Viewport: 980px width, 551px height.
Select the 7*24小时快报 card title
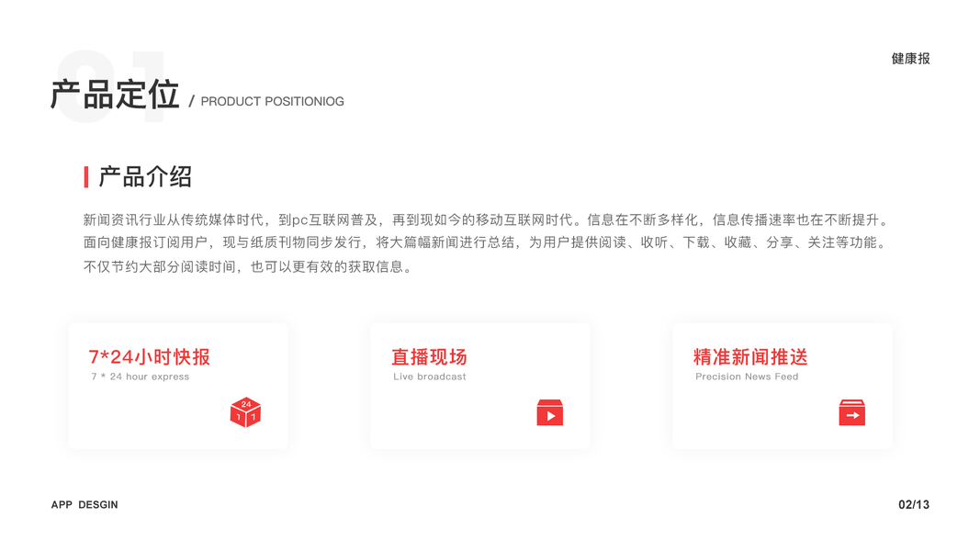(150, 356)
